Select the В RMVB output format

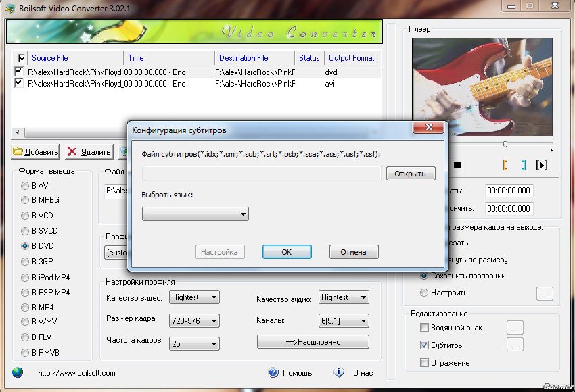point(25,353)
